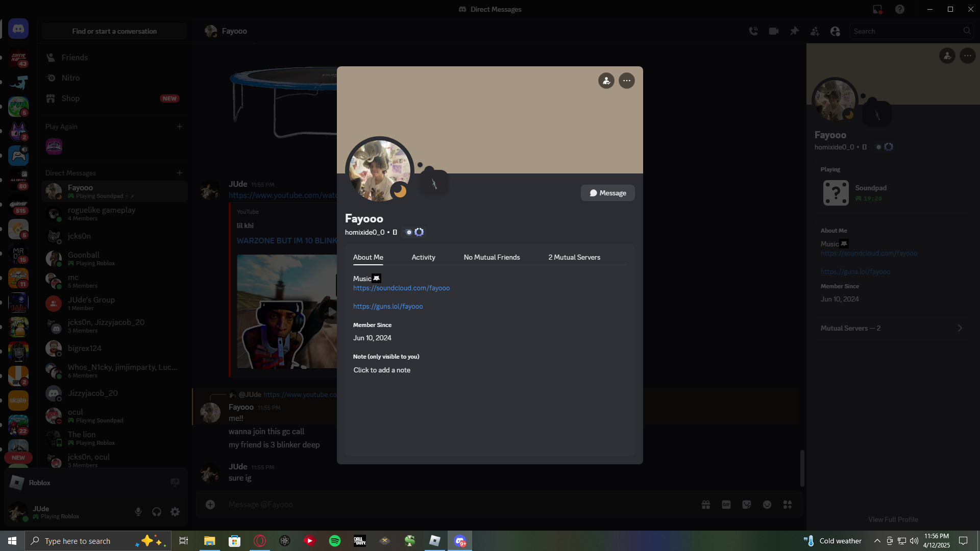Open File Explorer from the taskbar
The width and height of the screenshot is (980, 551).
pyautogui.click(x=210, y=541)
